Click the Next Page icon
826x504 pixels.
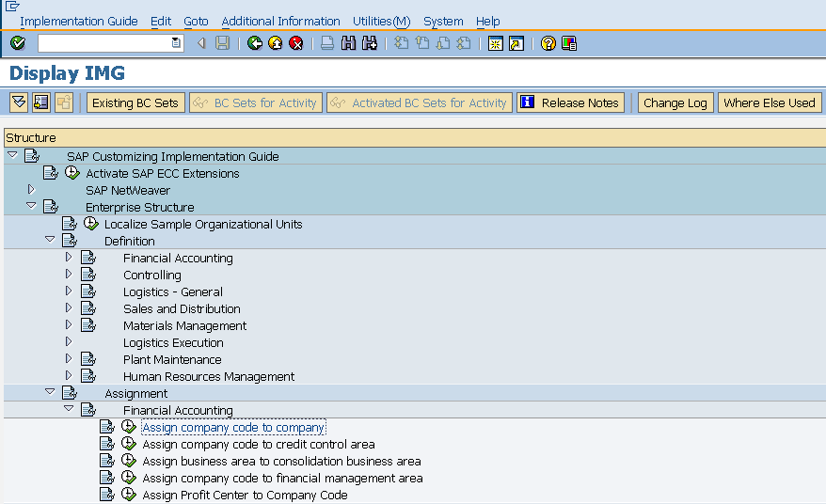(x=443, y=43)
